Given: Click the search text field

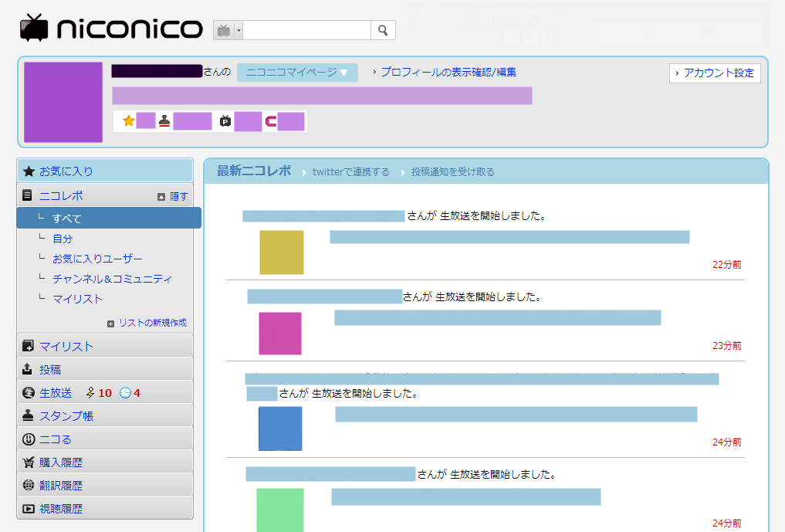Looking at the screenshot, I should pyautogui.click(x=306, y=31).
